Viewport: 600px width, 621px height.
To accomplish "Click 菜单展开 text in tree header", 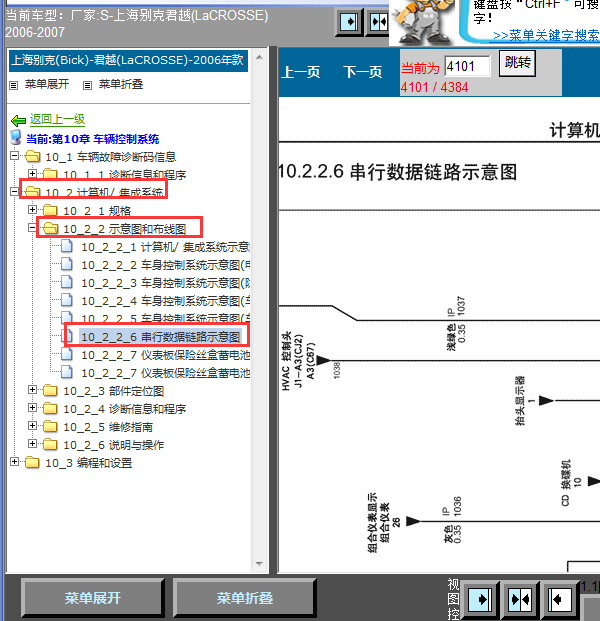I will tap(47, 84).
